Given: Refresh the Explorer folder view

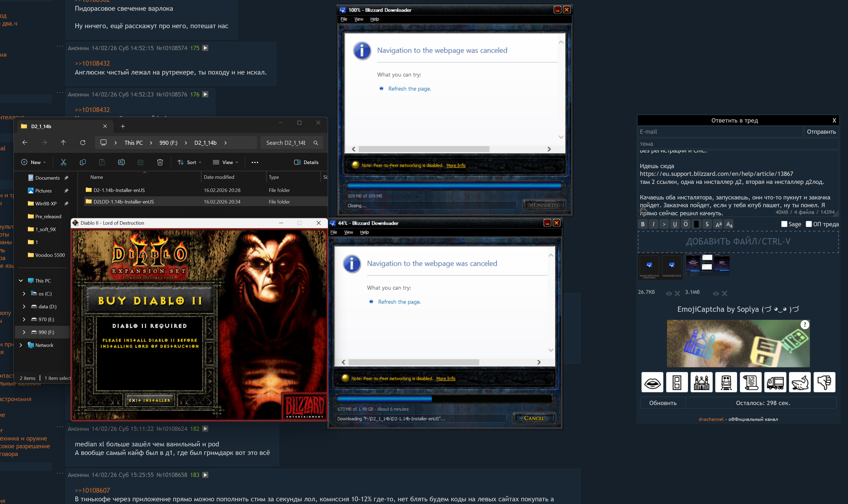Looking at the screenshot, I should [x=83, y=143].
